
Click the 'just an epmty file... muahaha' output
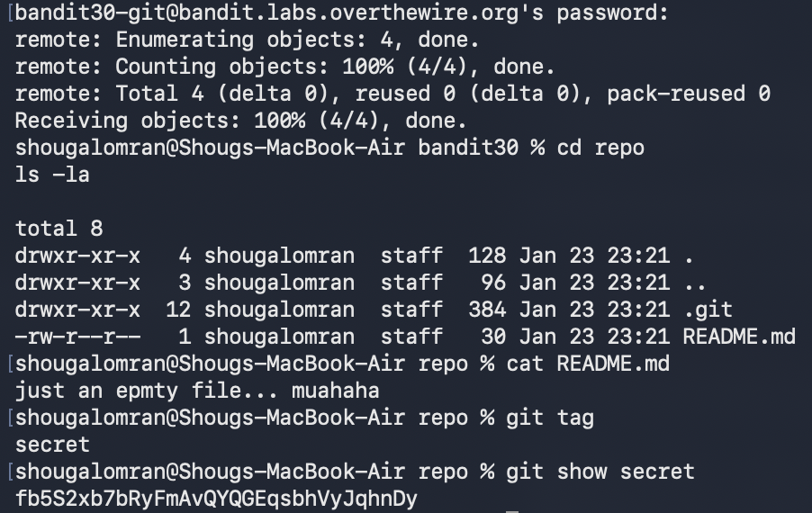(197, 391)
